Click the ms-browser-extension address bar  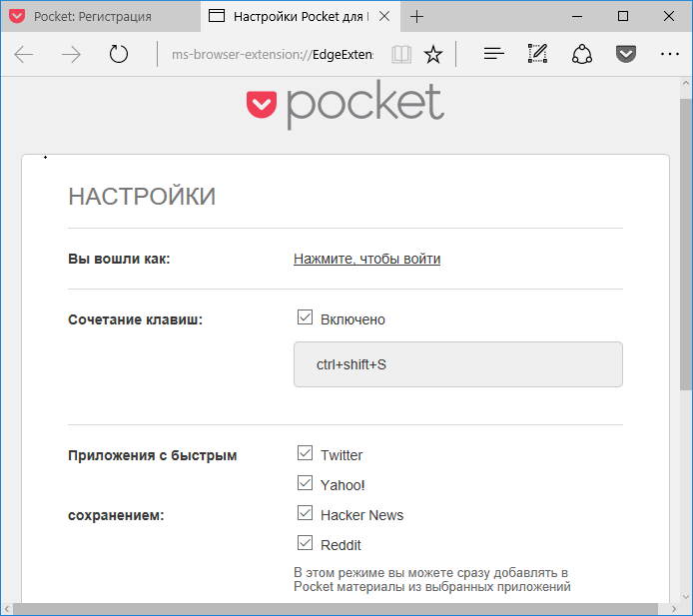pyautogui.click(x=273, y=54)
